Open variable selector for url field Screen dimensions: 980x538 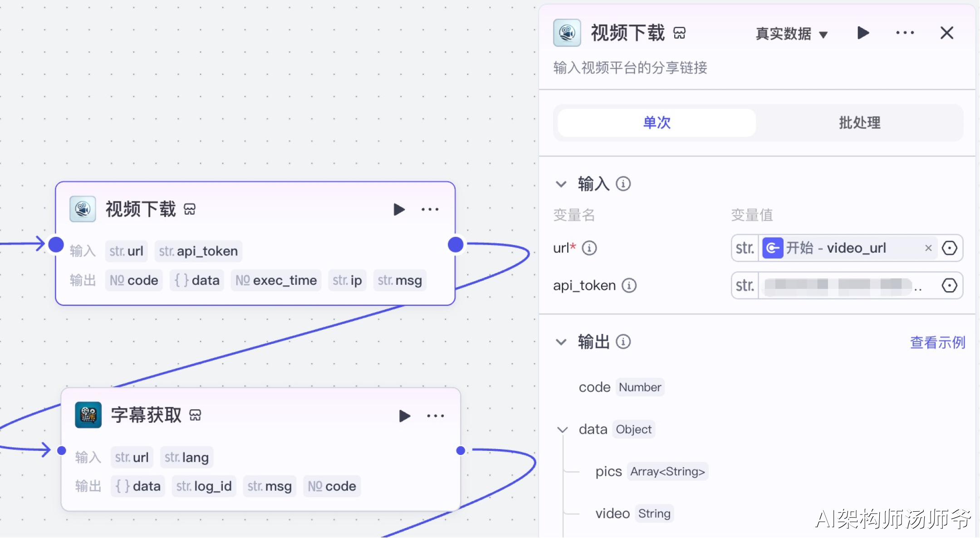point(950,248)
